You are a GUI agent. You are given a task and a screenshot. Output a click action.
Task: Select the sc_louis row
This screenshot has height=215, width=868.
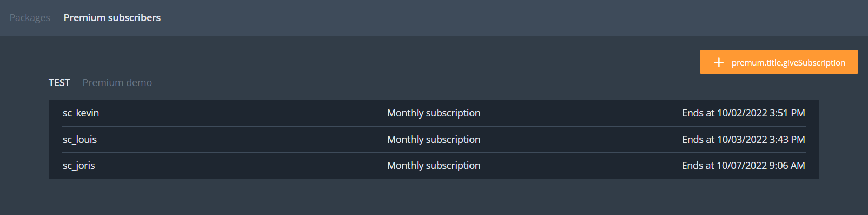[434, 140]
